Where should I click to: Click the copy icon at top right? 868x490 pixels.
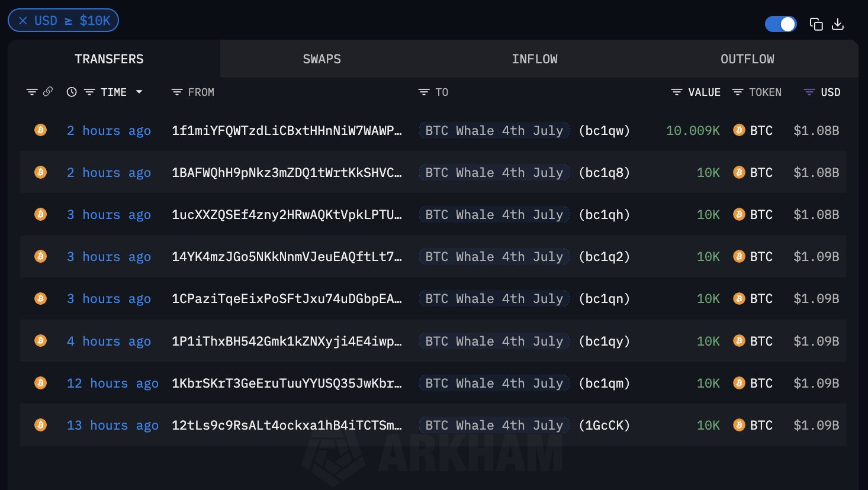pos(816,24)
